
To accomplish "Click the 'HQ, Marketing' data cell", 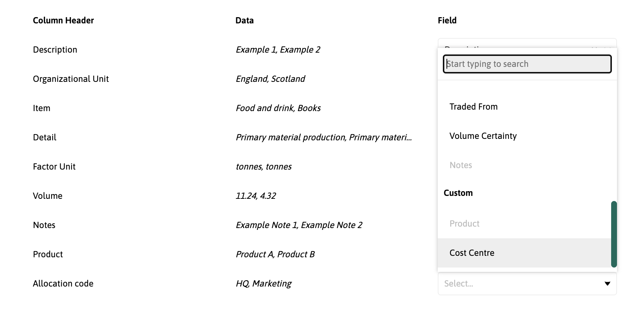I will click(264, 284).
